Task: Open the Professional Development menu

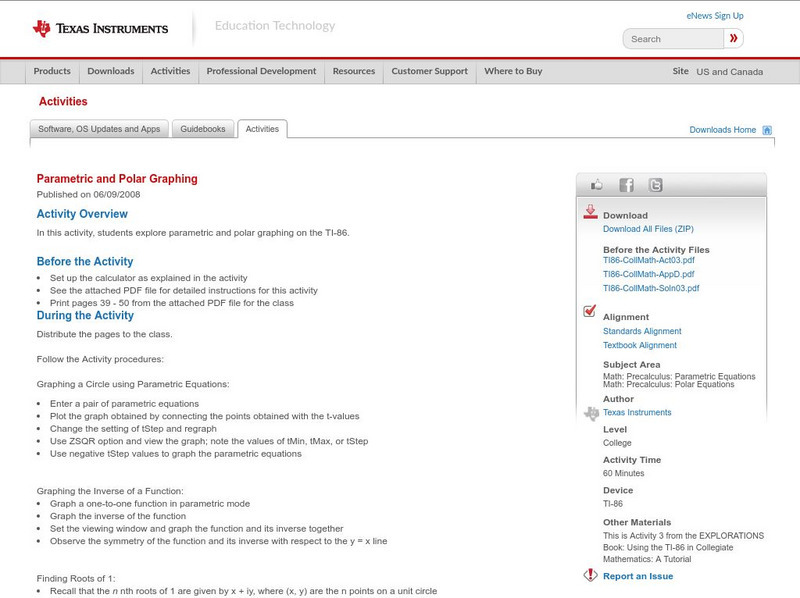Action: point(260,71)
